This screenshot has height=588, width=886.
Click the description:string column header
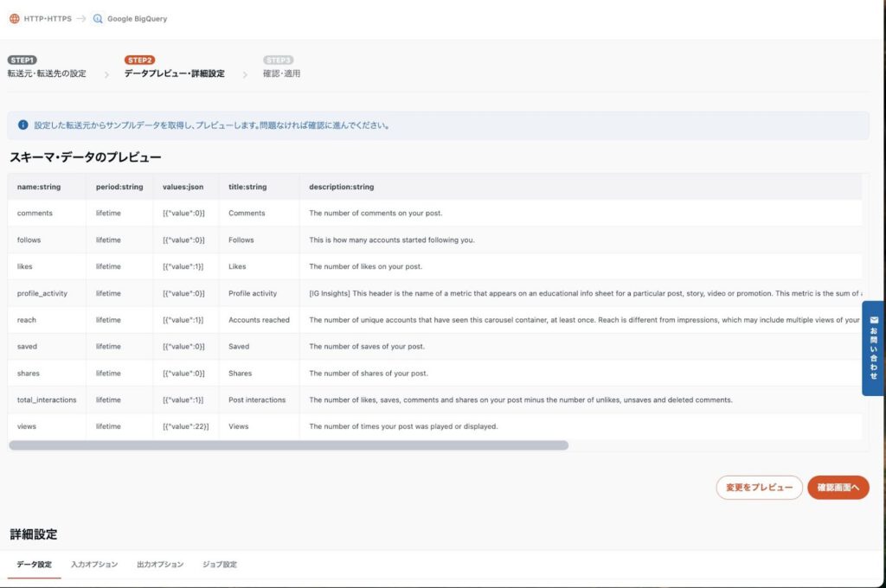[x=342, y=187]
